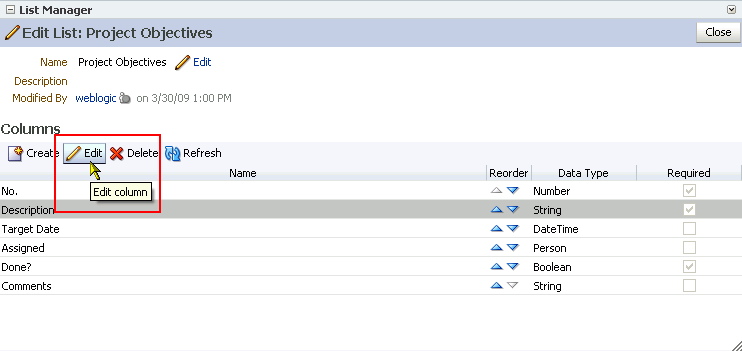The width and height of the screenshot is (742, 362).
Task: Select the Done? row
Action: tap(371, 266)
